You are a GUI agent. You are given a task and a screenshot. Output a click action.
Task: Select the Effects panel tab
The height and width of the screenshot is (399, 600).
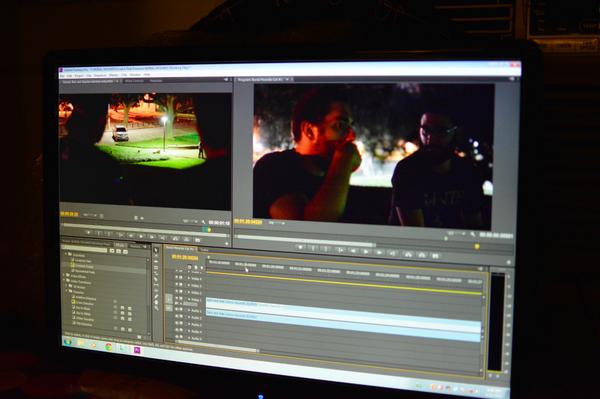click(x=120, y=245)
